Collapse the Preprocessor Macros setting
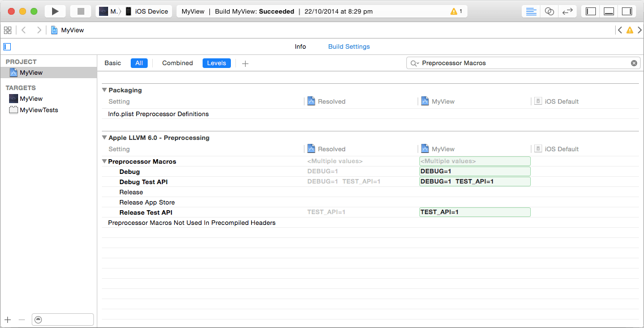644x328 pixels. coord(104,161)
